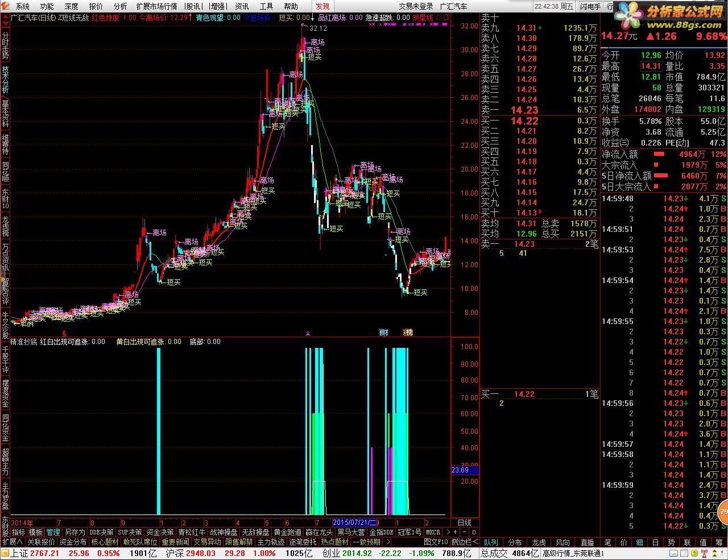Click the orange round badge at right edge
This screenshot has width=728, height=560.
[723, 512]
